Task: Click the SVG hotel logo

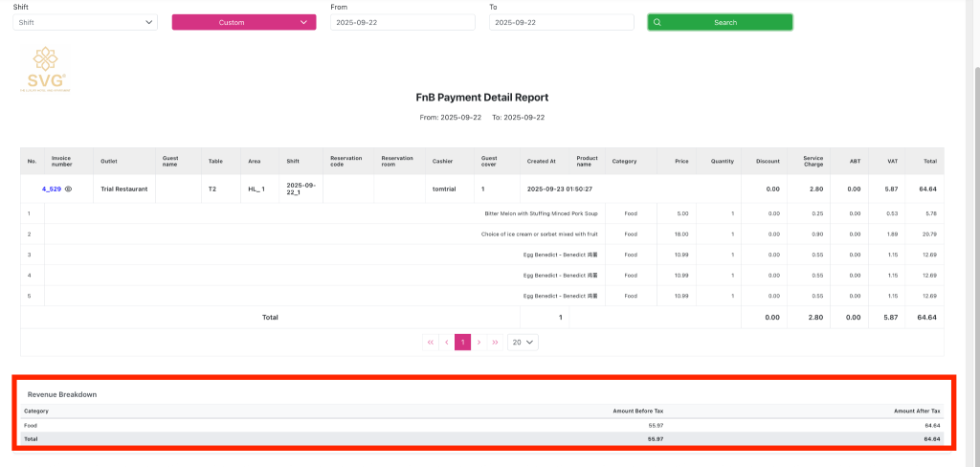Action: [43, 70]
